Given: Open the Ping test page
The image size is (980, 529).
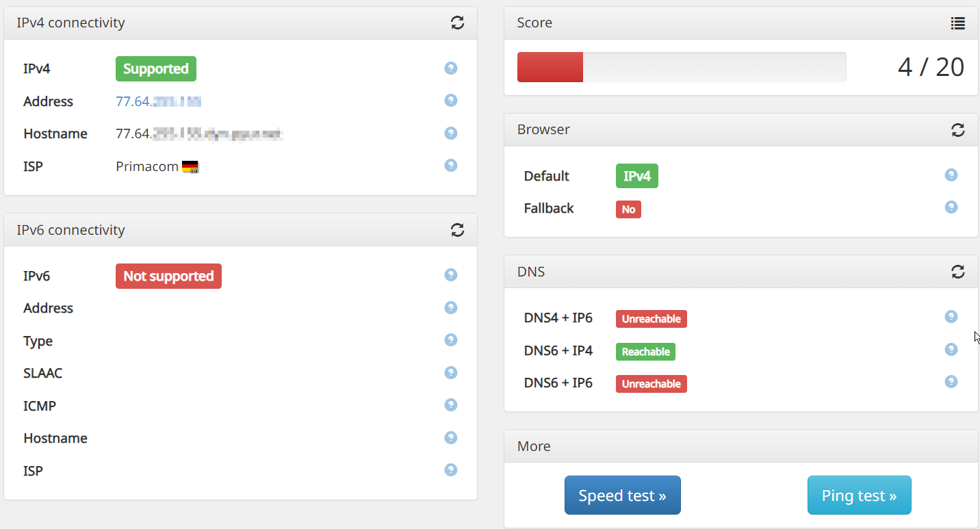Looking at the screenshot, I should pyautogui.click(x=860, y=495).
